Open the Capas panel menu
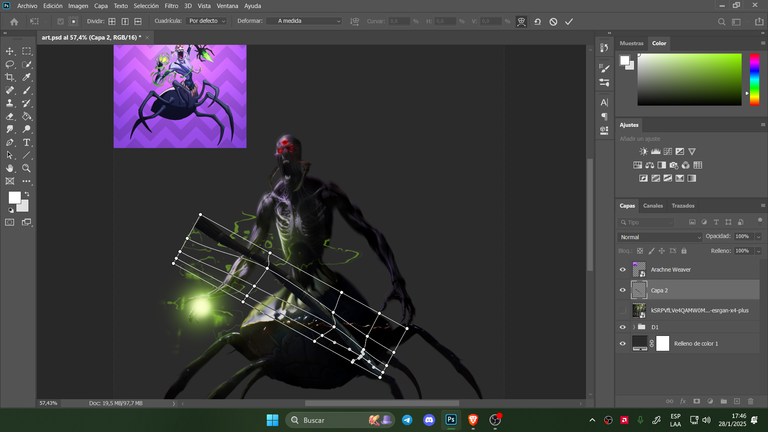The width and height of the screenshot is (768, 432). (763, 206)
